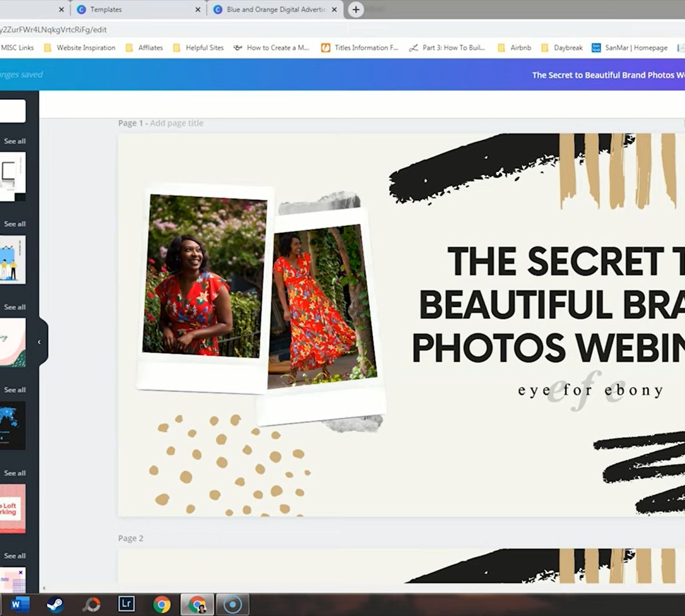Click See all above the blue chart template
This screenshot has height=616, width=685.
14,224
